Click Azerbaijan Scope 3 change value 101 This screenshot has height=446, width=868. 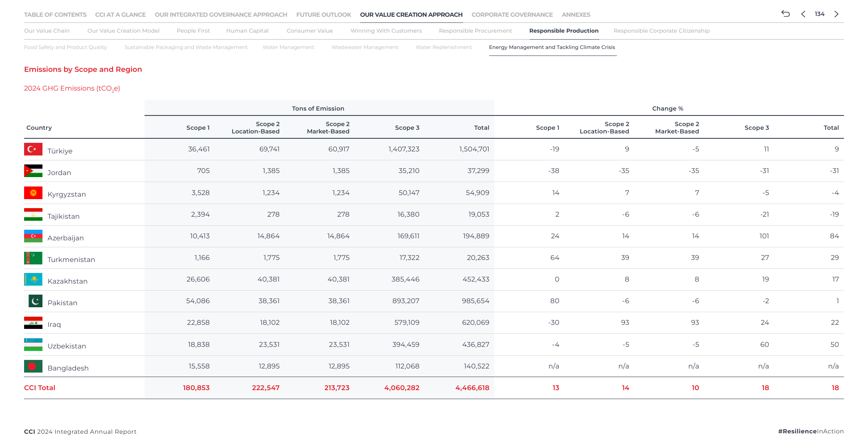[x=764, y=236]
